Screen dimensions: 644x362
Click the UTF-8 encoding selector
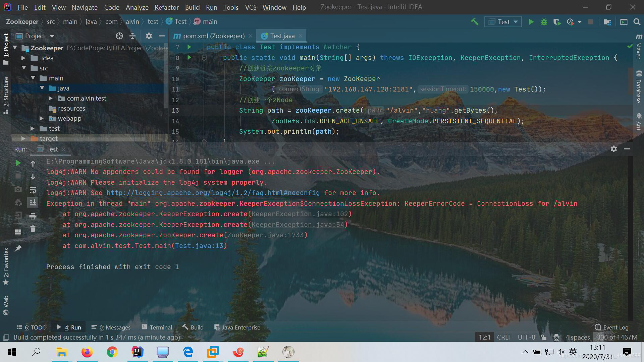point(526,337)
